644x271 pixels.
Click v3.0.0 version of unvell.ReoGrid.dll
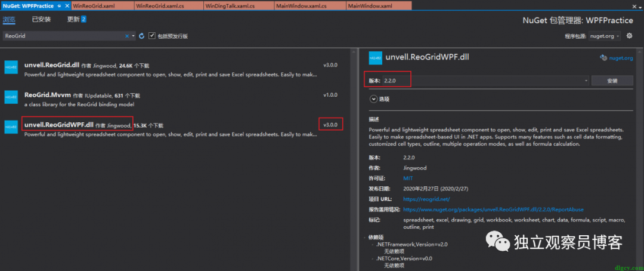pyautogui.click(x=330, y=65)
